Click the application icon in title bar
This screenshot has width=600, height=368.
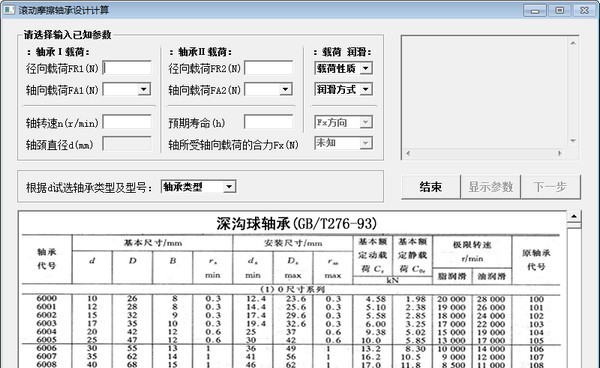pos(9,10)
